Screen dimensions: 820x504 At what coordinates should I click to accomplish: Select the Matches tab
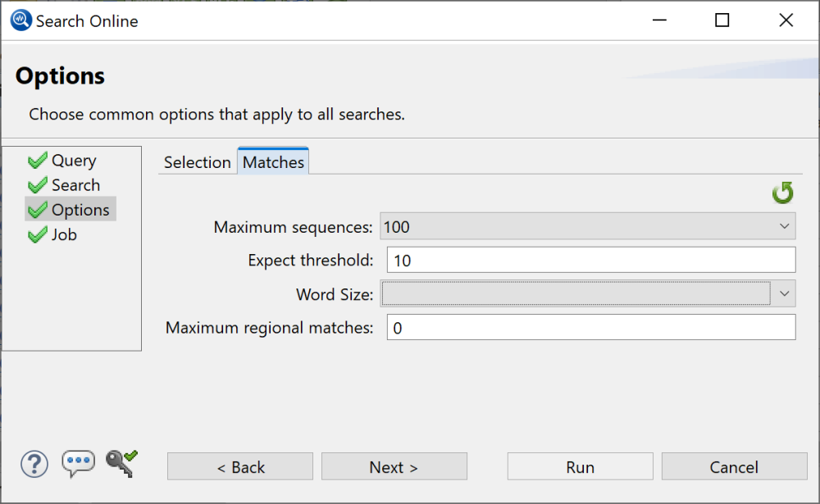[x=273, y=162]
